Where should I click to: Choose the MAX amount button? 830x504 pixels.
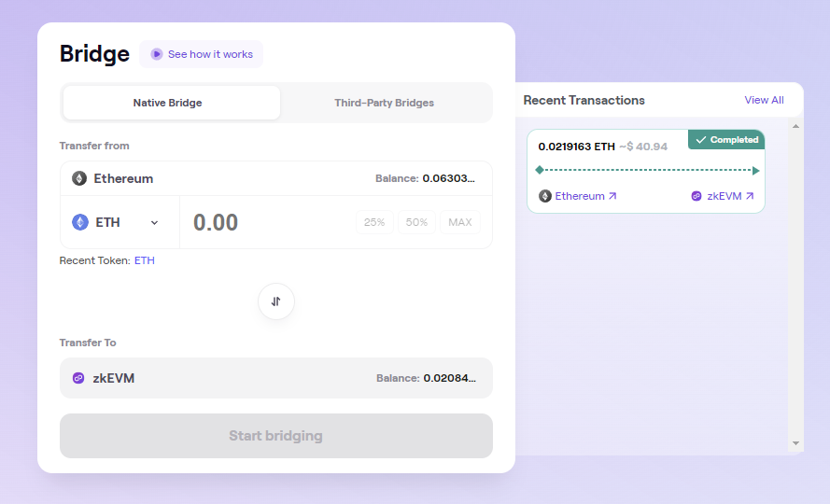pos(460,222)
